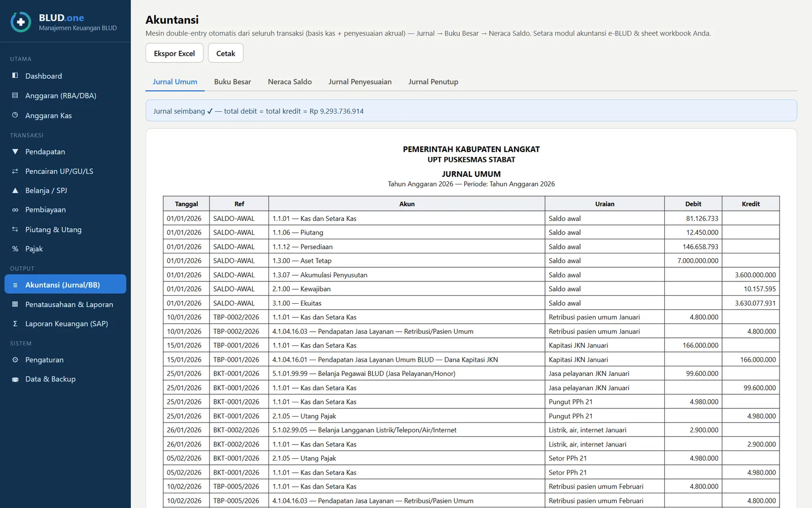Click the Penatausahaan & Laporan grid icon
The image size is (812, 508).
[x=15, y=304]
